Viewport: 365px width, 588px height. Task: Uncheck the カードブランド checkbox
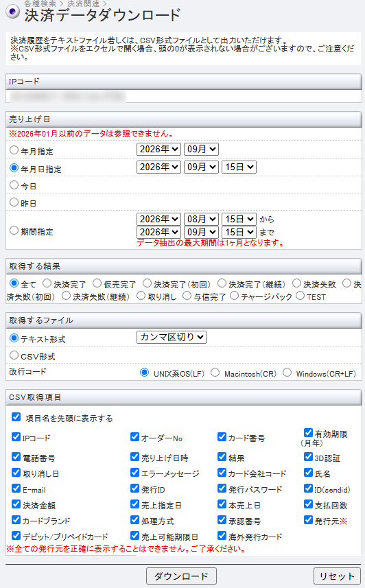click(16, 520)
